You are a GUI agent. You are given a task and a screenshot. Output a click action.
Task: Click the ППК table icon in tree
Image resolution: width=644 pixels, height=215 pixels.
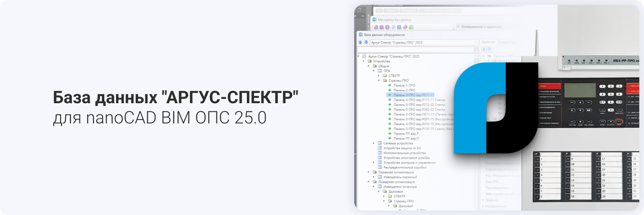pos(380,71)
